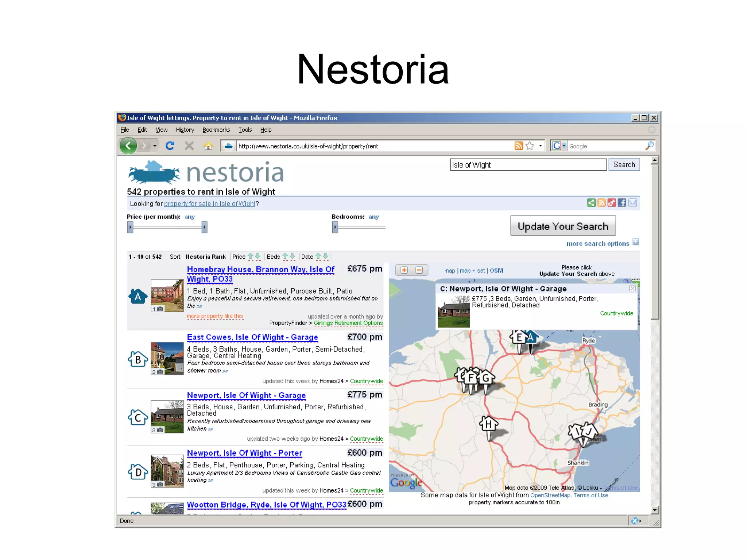Click the C marker icon beside Newport Garage
Image resolution: width=747 pixels, height=560 pixels.
(x=138, y=417)
